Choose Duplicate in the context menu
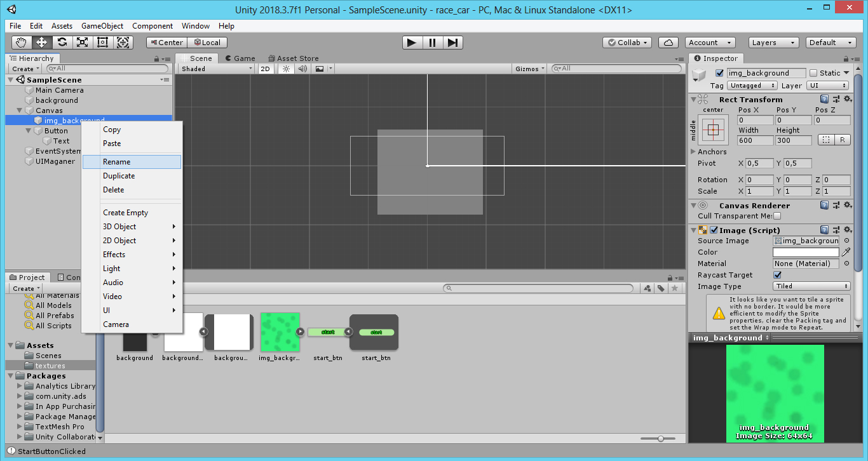 (132, 176)
